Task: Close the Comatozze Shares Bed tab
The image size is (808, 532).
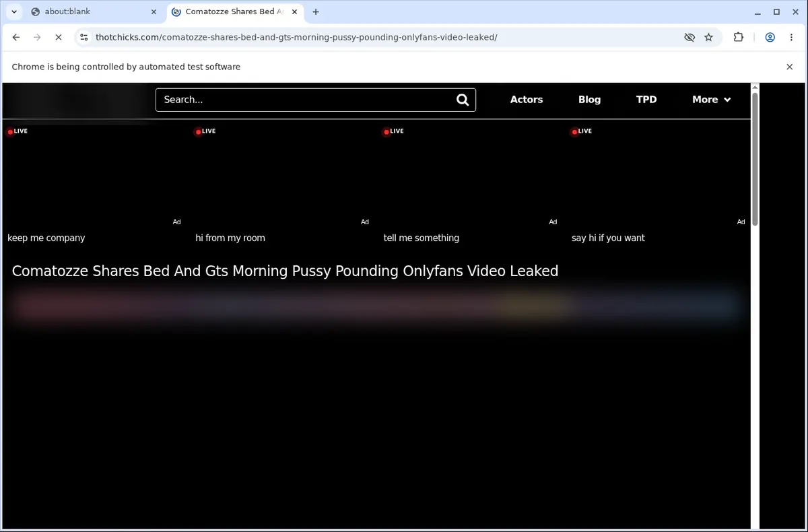Action: pos(295,11)
